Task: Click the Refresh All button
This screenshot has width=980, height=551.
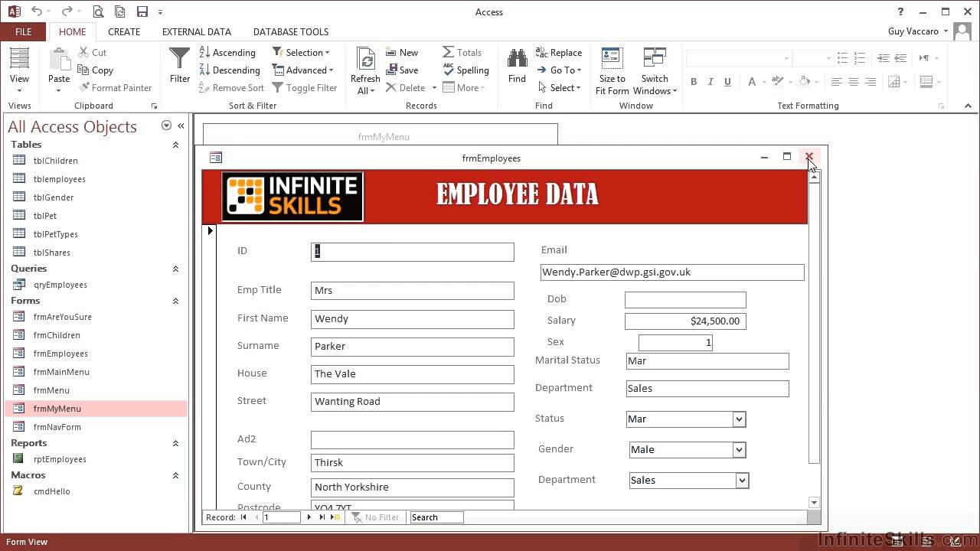Action: pos(365,71)
